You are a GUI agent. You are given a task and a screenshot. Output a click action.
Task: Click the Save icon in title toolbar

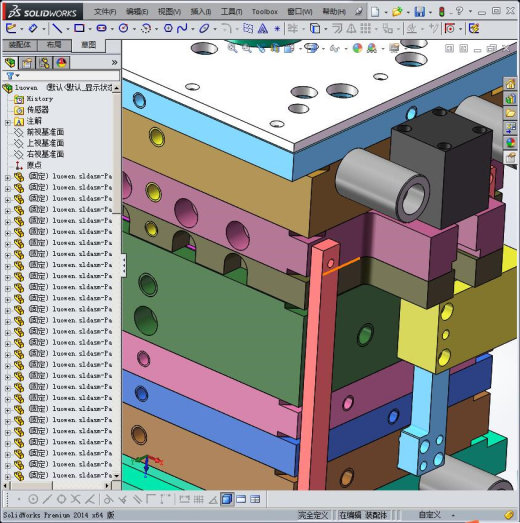(420, 12)
